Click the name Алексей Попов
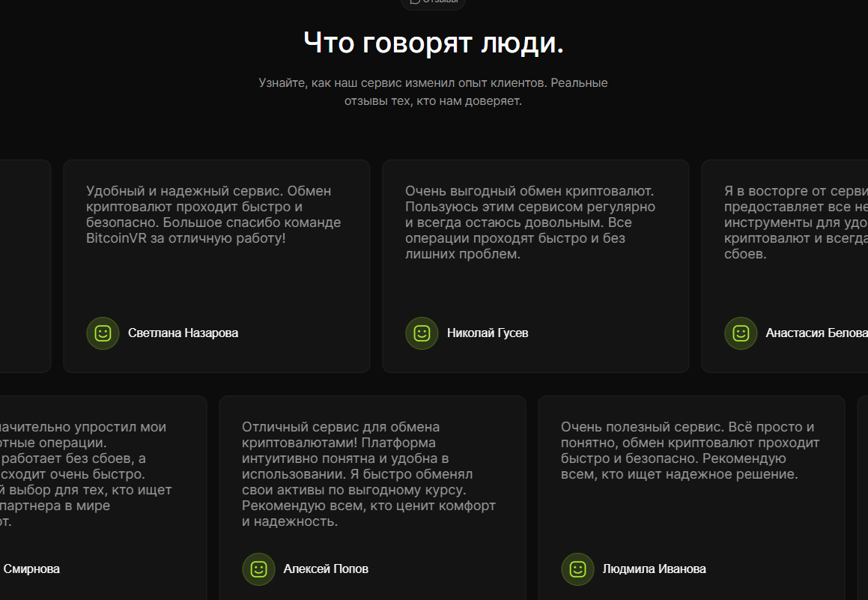This screenshot has width=868, height=600. pos(326,569)
